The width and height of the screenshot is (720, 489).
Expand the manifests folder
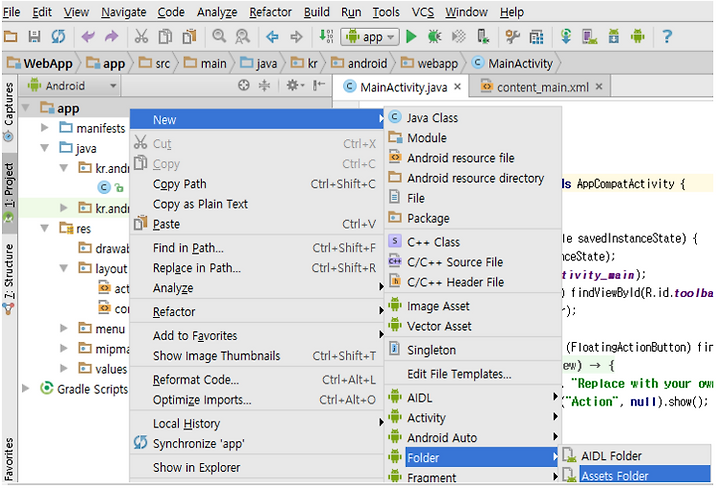[45, 128]
